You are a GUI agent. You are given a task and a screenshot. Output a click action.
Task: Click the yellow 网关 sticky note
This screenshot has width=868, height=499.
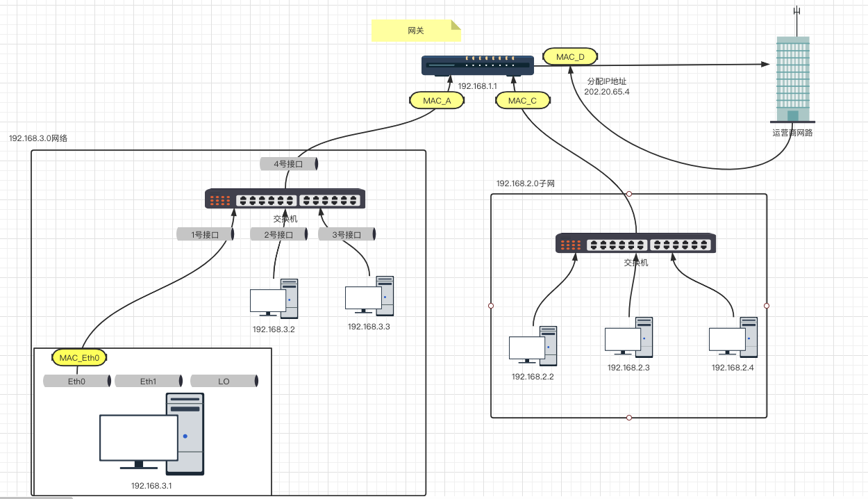(416, 31)
